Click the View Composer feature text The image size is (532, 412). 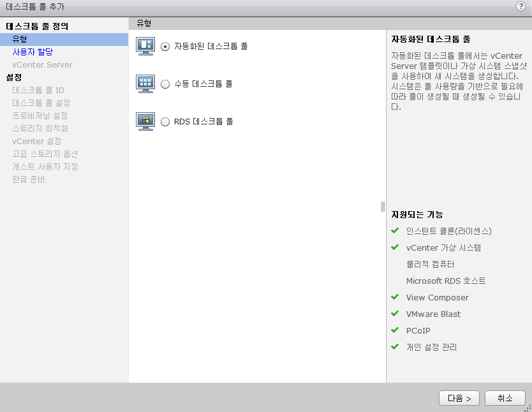coord(438,297)
